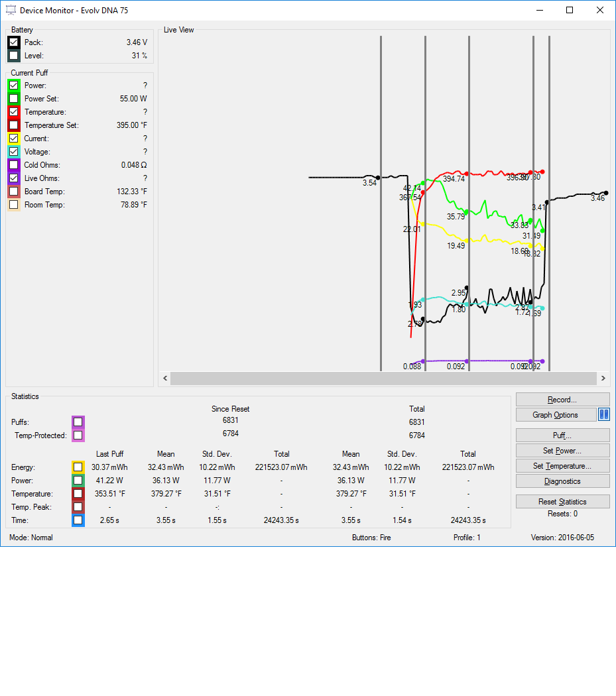Click the Record... button

(562, 400)
